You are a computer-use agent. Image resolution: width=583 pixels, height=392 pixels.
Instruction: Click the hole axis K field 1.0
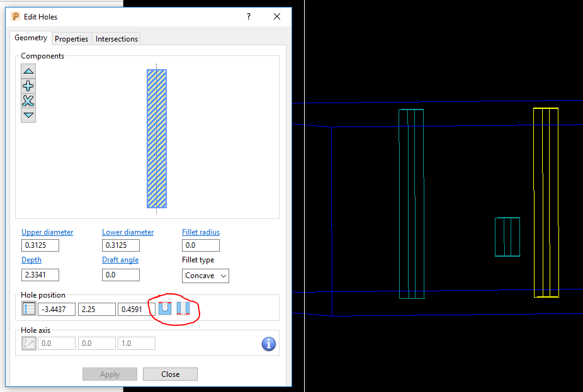click(137, 344)
